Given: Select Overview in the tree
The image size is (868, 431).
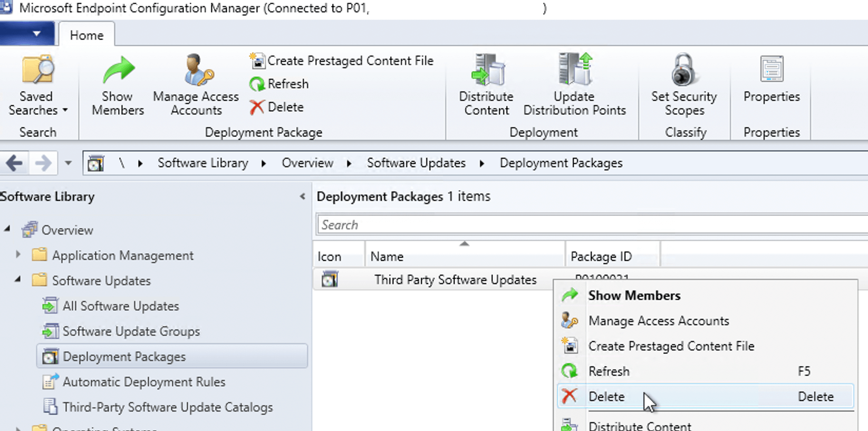Looking at the screenshot, I should pos(67,230).
